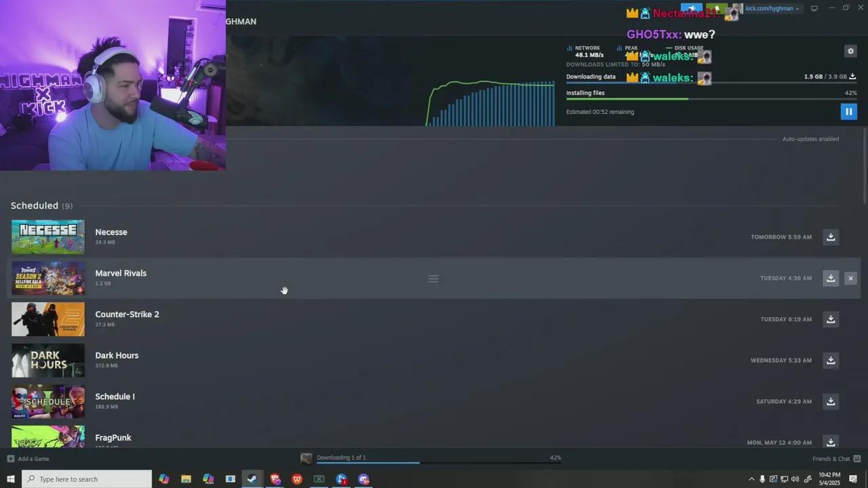Download Schedule I update now
The image size is (868, 488).
831,401
